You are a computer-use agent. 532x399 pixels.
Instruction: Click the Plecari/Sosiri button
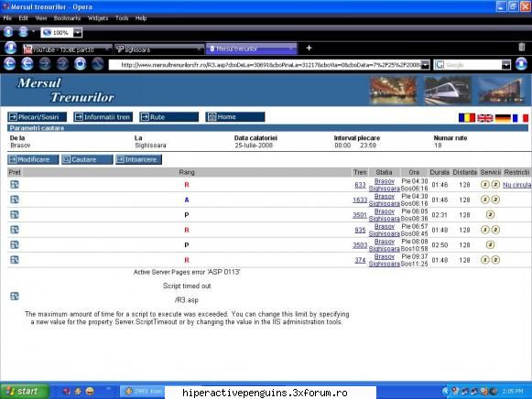pyautogui.click(x=37, y=117)
